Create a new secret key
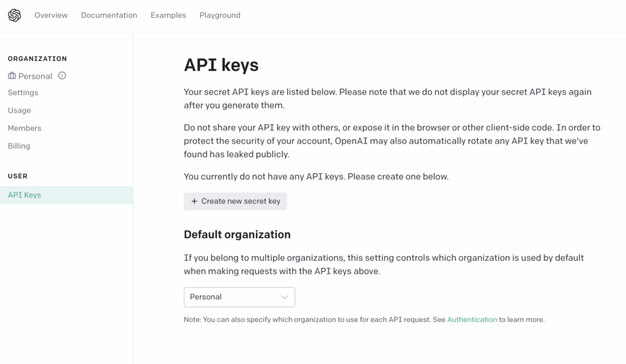This screenshot has height=364, width=626. pyautogui.click(x=235, y=202)
